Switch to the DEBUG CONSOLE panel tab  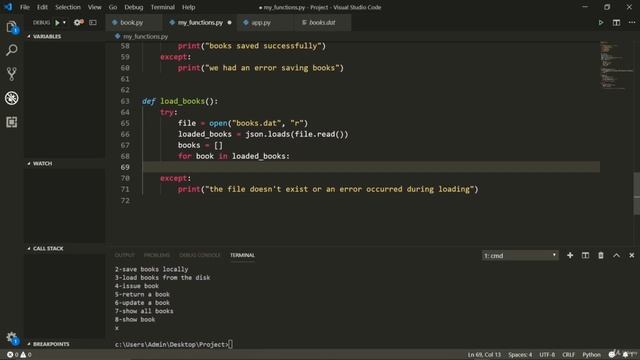click(200, 255)
